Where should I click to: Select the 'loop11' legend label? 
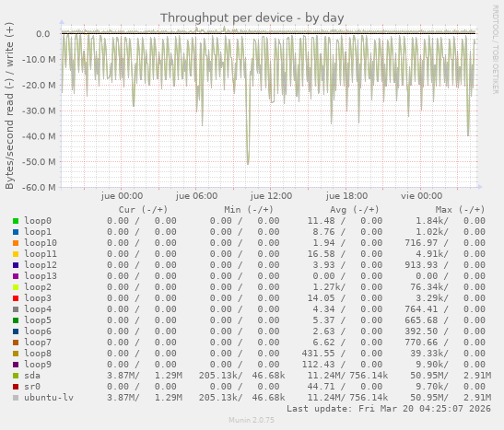41,254
